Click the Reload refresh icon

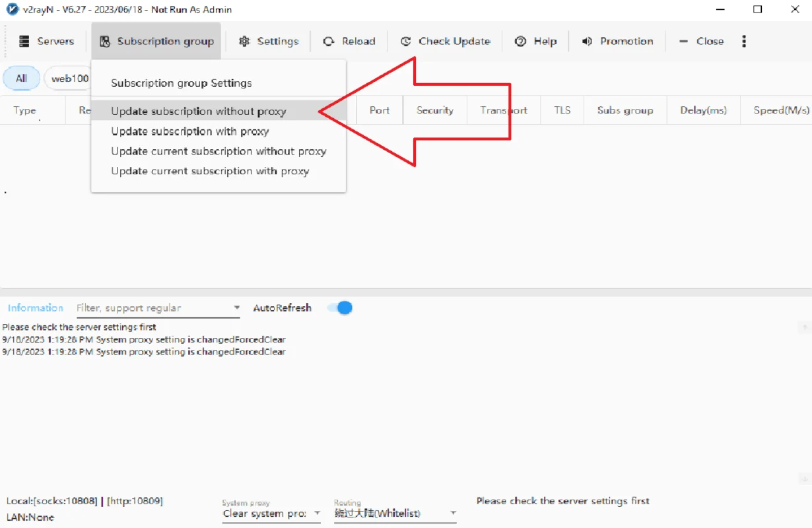pos(329,42)
